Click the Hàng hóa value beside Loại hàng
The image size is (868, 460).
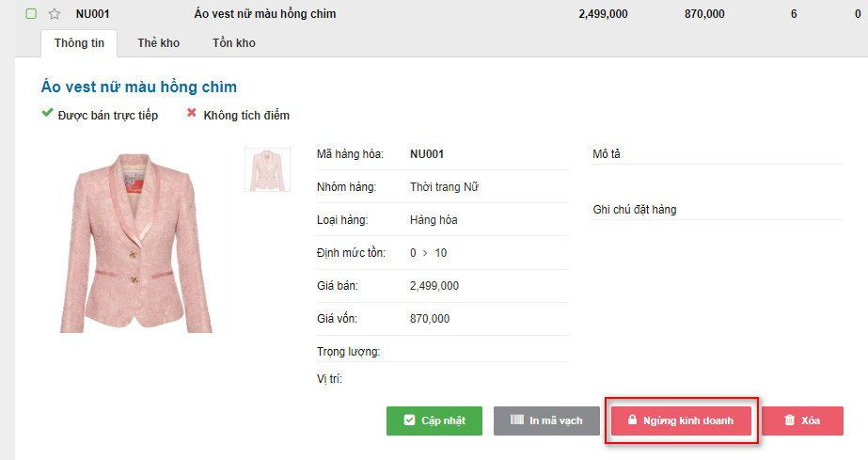pyautogui.click(x=434, y=220)
